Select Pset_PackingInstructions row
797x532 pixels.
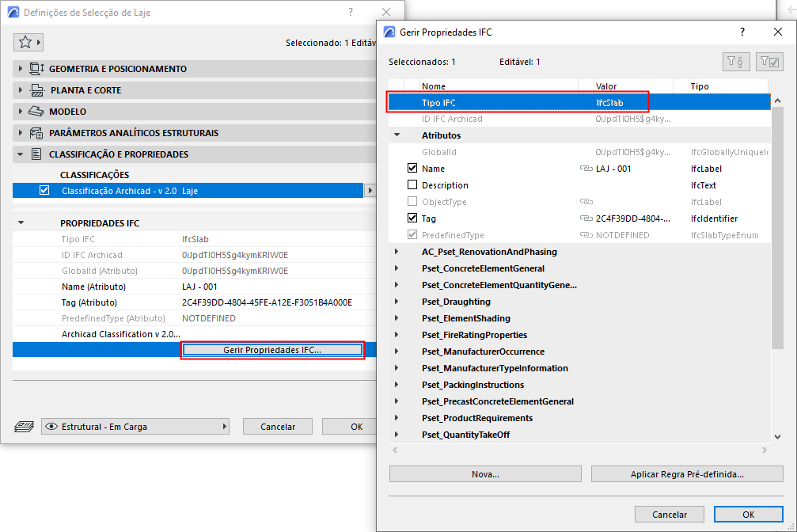point(579,385)
